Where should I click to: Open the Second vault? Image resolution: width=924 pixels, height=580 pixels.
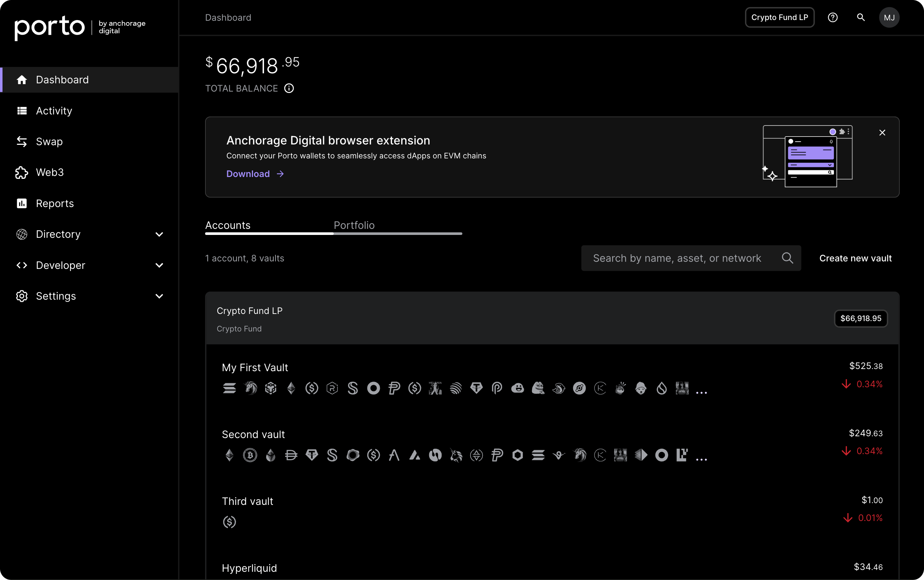tap(253, 434)
